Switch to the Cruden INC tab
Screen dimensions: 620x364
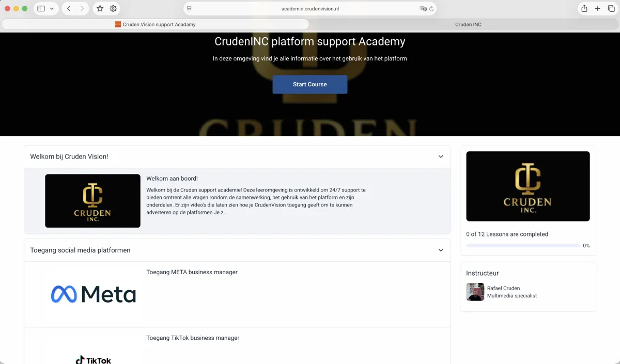[x=468, y=24]
